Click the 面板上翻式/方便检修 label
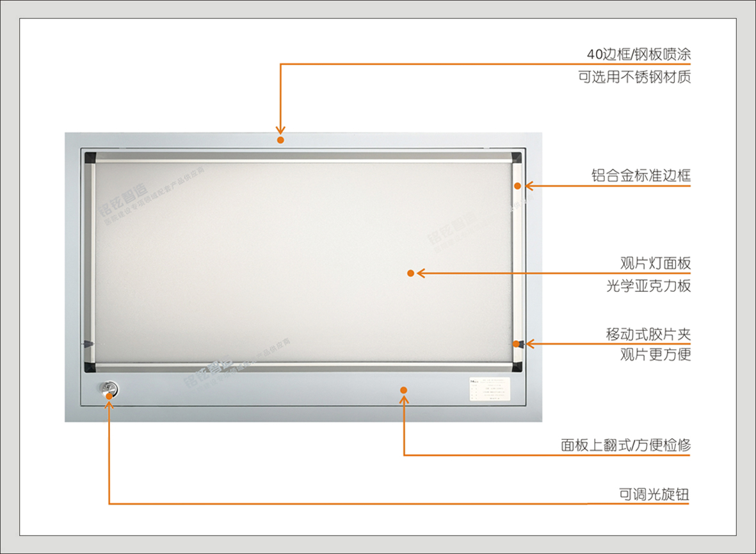The width and height of the screenshot is (756, 554). click(626, 445)
